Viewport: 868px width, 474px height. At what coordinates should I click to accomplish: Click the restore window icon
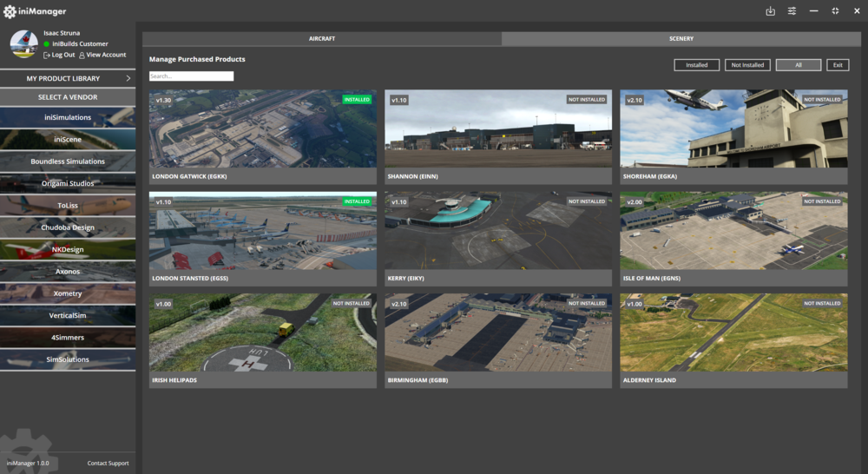coord(835,11)
